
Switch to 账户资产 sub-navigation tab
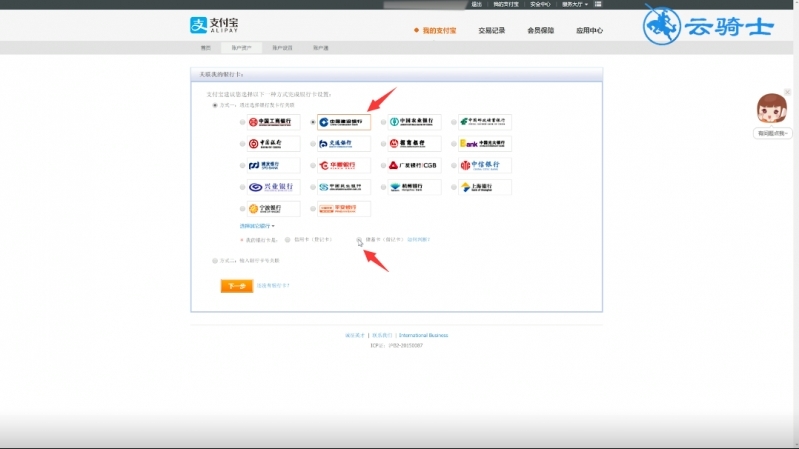point(242,48)
